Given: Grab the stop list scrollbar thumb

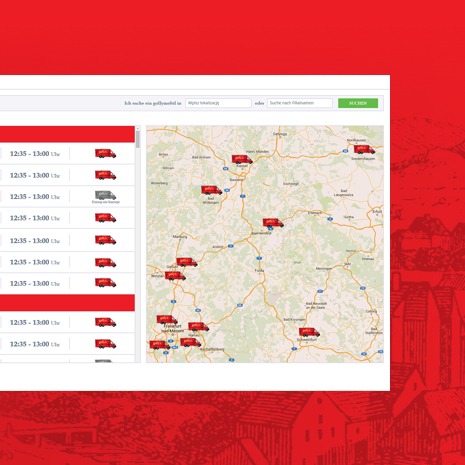Looking at the screenshot, I should point(138,139).
